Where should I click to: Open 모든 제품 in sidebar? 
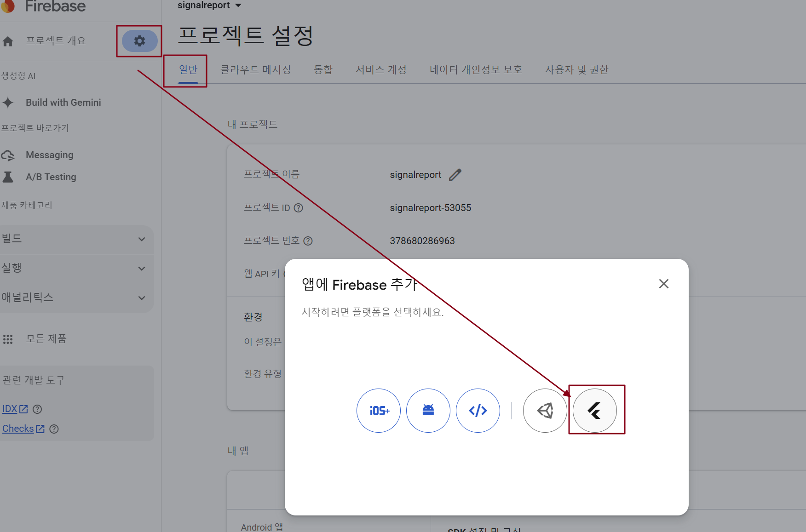tap(46, 339)
